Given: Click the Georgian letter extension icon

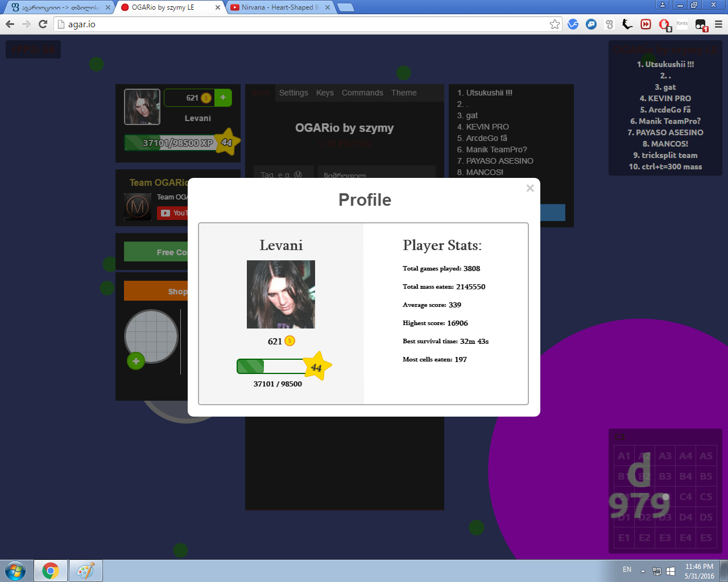Looking at the screenshot, I should pos(610,24).
